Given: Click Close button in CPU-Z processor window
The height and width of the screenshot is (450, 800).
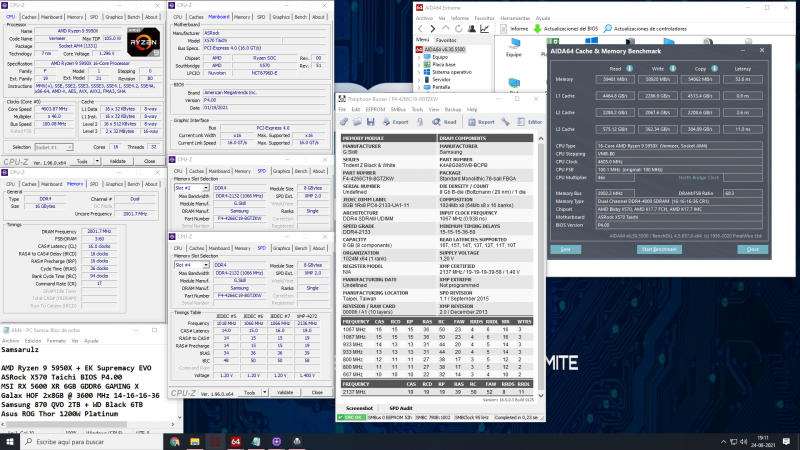Looking at the screenshot, I should coord(149,161).
